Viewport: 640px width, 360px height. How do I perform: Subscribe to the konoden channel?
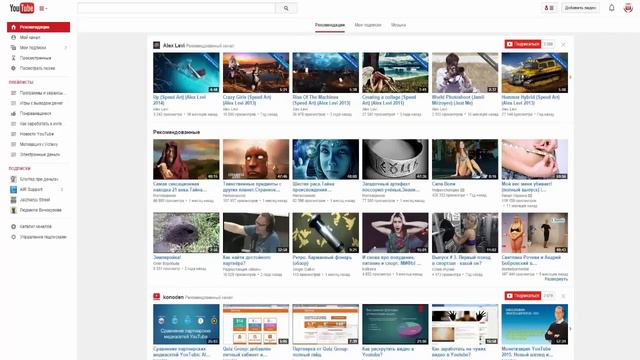tap(522, 296)
